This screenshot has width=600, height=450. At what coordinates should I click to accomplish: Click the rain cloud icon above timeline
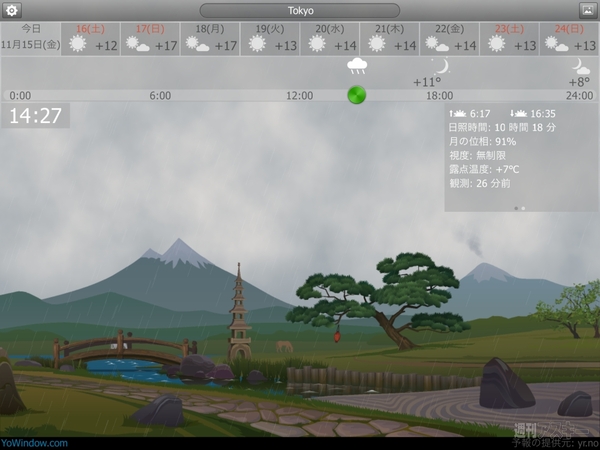click(357, 66)
